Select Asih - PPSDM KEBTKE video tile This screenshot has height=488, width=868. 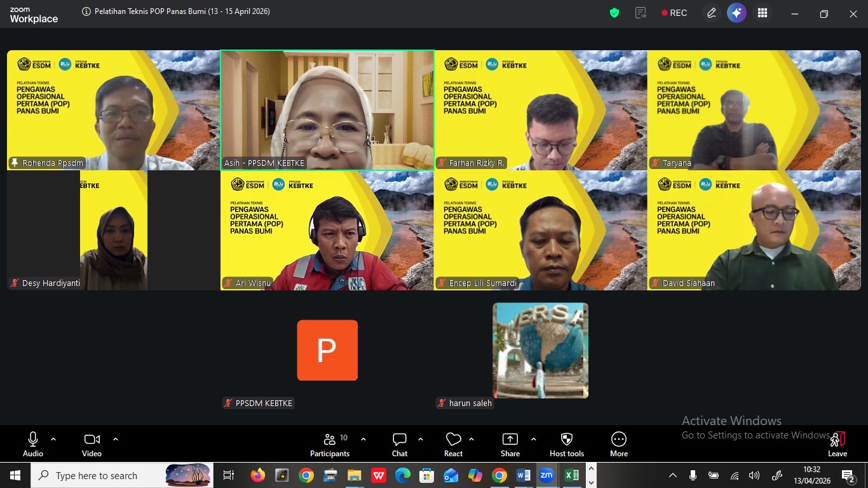tap(327, 110)
